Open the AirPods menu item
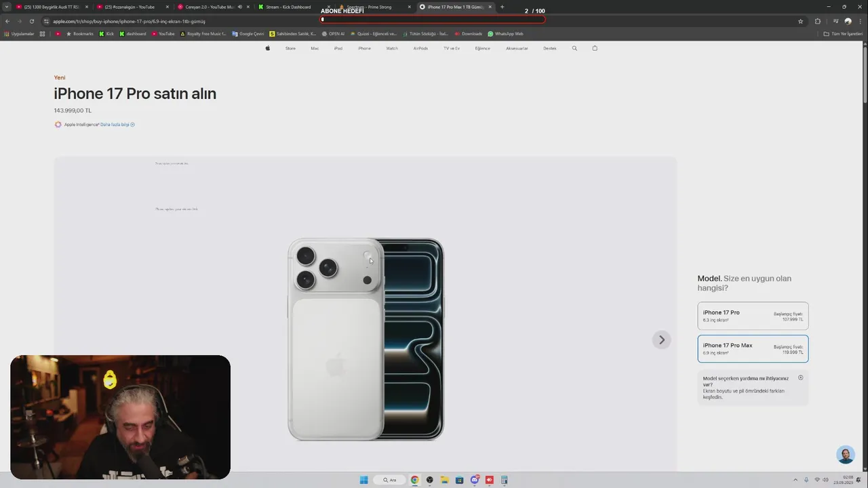Viewport: 868px width, 488px height. (420, 48)
